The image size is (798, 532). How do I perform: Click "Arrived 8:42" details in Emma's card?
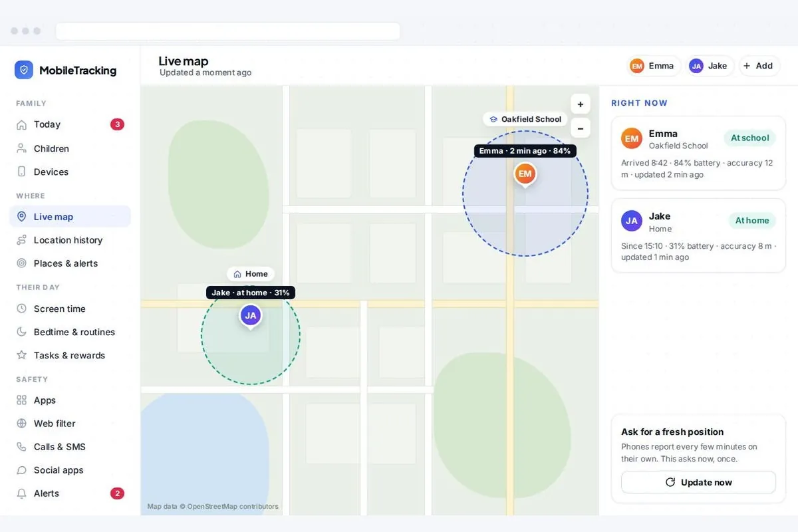pyautogui.click(x=697, y=169)
